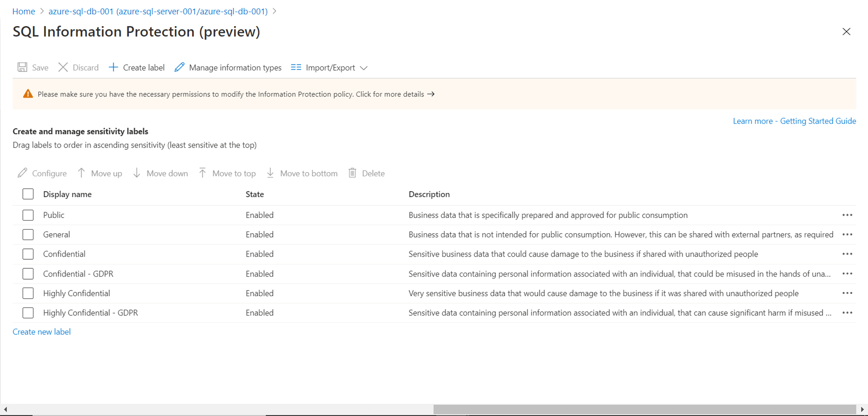Image resolution: width=868 pixels, height=416 pixels.
Task: Click the horizontal scrollbar thumb
Action: point(644,409)
